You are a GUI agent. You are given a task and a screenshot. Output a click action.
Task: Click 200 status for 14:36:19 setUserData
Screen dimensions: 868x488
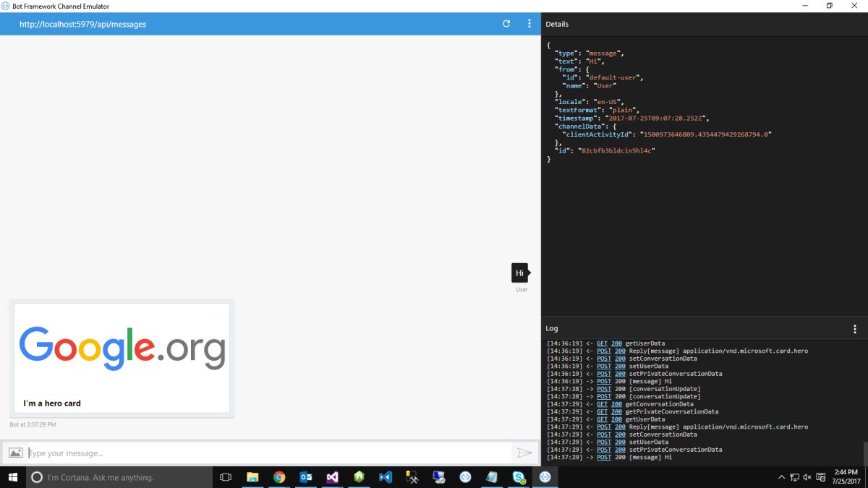click(620, 366)
